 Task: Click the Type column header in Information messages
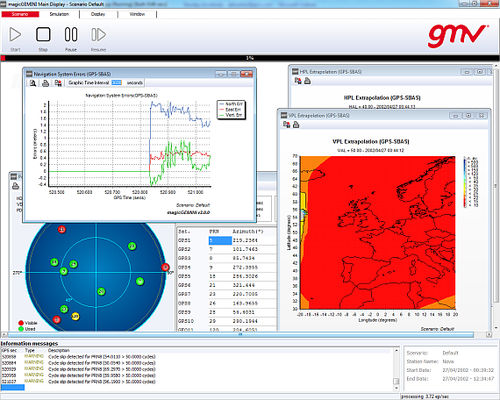(x=30, y=350)
